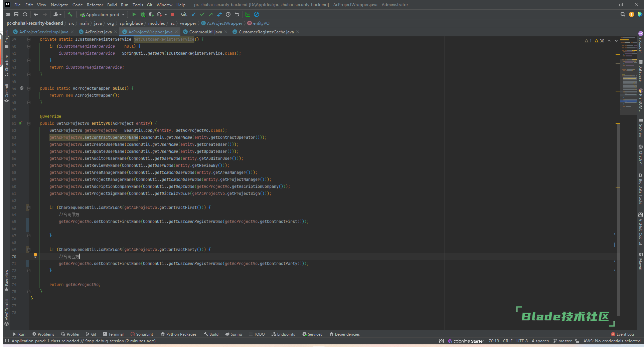Open the user/code-with-me dropdown in toolbar
Image resolution: width=644 pixels, height=347 pixels.
(x=57, y=14)
